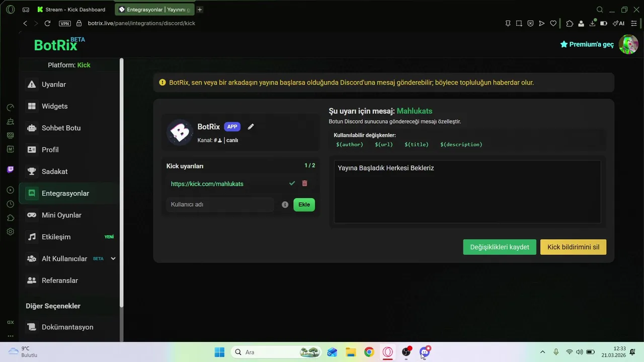This screenshot has width=644, height=362.
Task: Open the Opera sidebar player icon
Action: click(10, 190)
